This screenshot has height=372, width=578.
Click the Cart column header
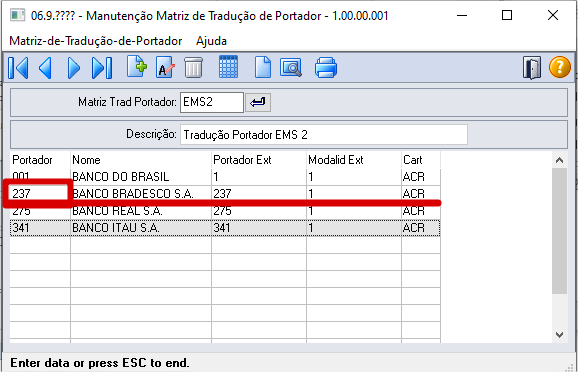pos(421,160)
